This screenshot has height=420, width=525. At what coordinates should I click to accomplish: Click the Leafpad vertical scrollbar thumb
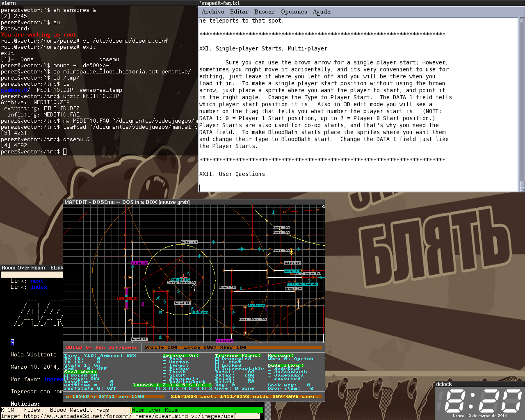pos(522,184)
